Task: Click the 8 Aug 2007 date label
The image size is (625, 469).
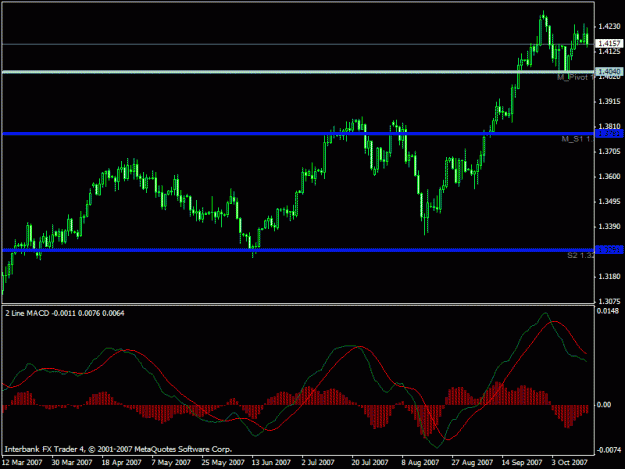Action: (x=420, y=463)
